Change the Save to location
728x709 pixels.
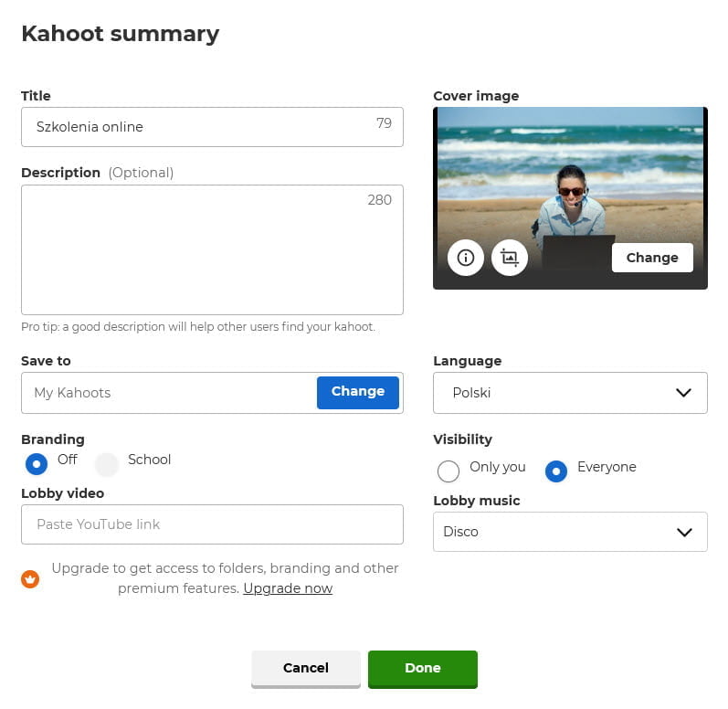[x=358, y=392]
